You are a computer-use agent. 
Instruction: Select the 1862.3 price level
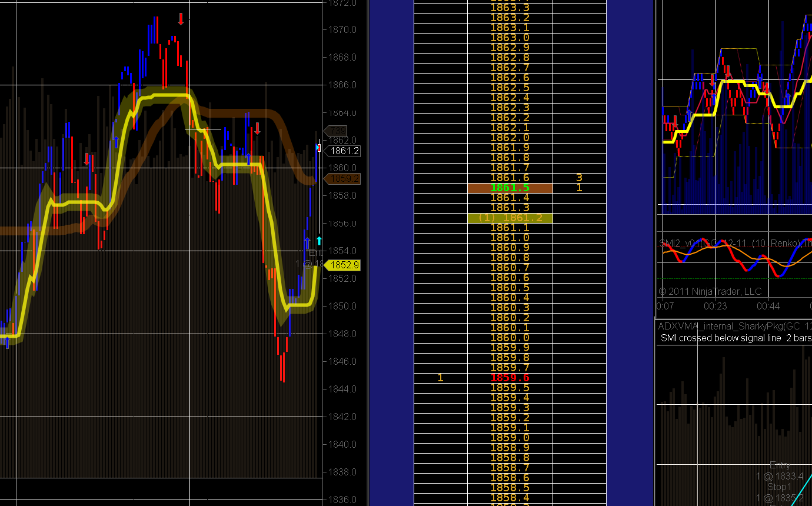pyautogui.click(x=510, y=108)
